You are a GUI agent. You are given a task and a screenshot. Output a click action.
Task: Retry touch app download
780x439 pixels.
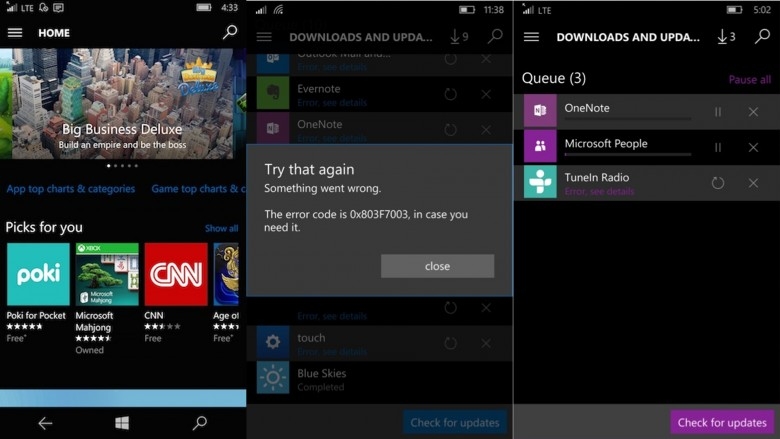451,343
